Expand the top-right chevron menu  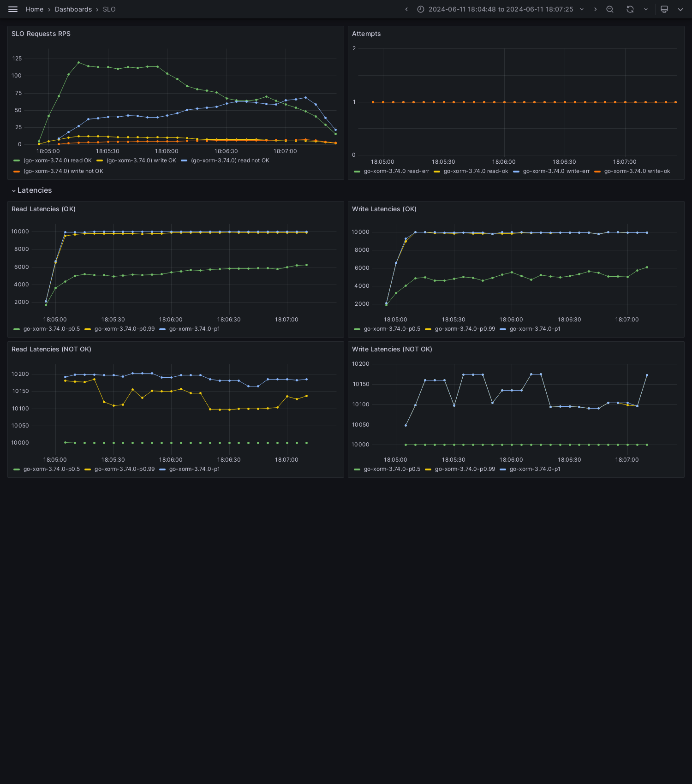(680, 9)
